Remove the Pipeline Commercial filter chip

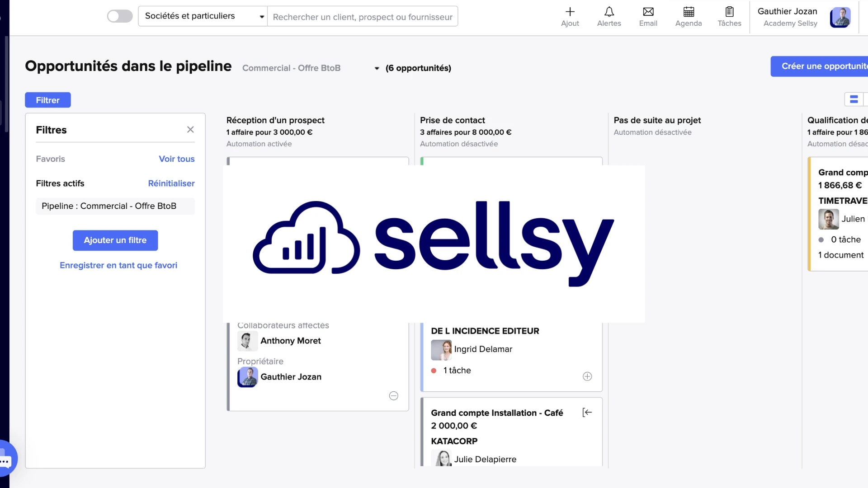coord(115,206)
